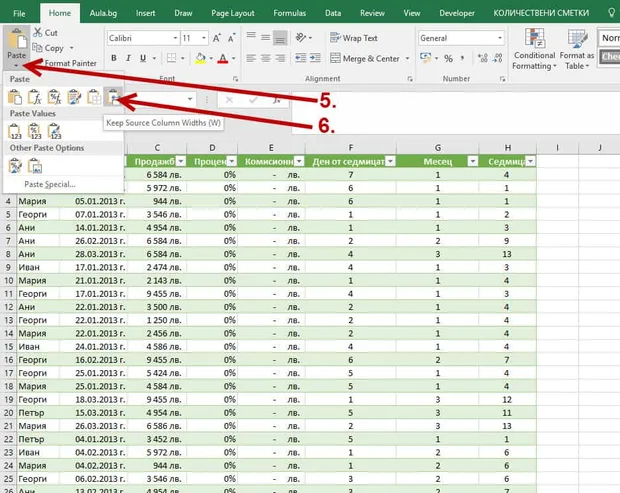Switch to the Data tab
This screenshot has height=493, width=620.
click(x=333, y=13)
